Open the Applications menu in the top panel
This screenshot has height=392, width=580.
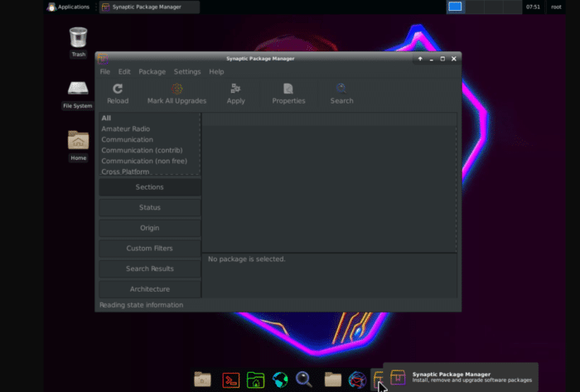coord(69,7)
